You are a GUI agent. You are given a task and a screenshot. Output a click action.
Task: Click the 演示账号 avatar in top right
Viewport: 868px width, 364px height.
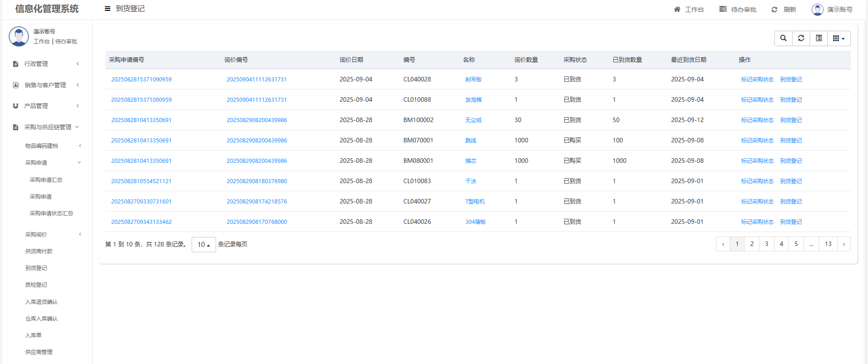[817, 9]
